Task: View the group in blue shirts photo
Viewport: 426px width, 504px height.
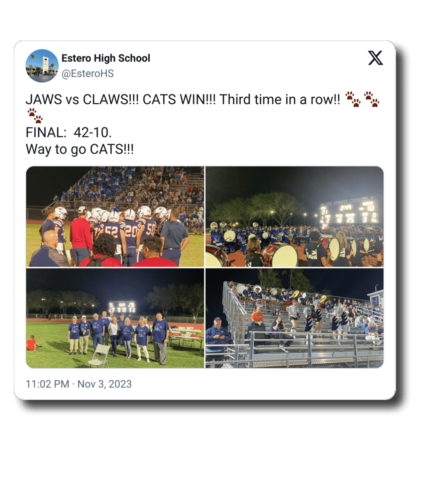Action: point(115,318)
